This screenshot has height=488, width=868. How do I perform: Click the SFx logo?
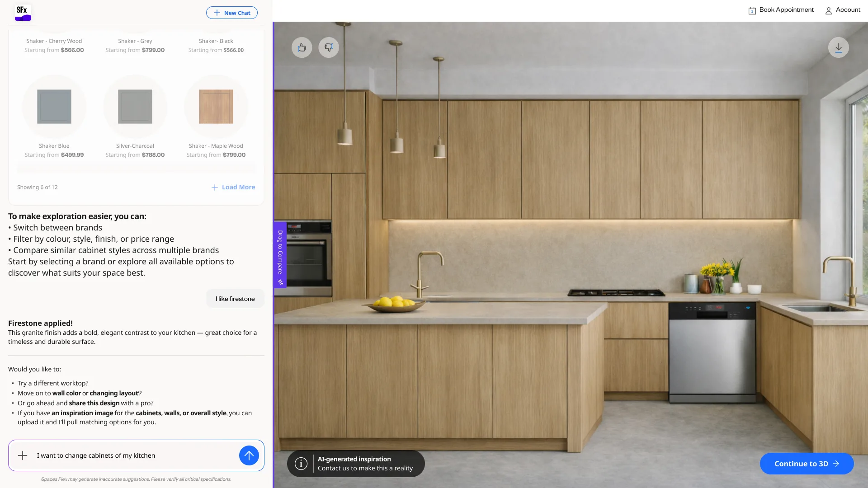point(23,12)
